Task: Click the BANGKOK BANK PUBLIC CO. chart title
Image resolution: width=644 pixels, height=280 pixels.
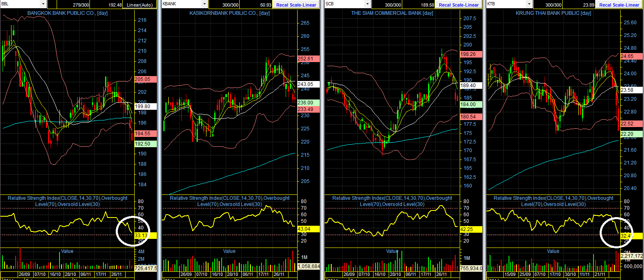Action: (67, 13)
